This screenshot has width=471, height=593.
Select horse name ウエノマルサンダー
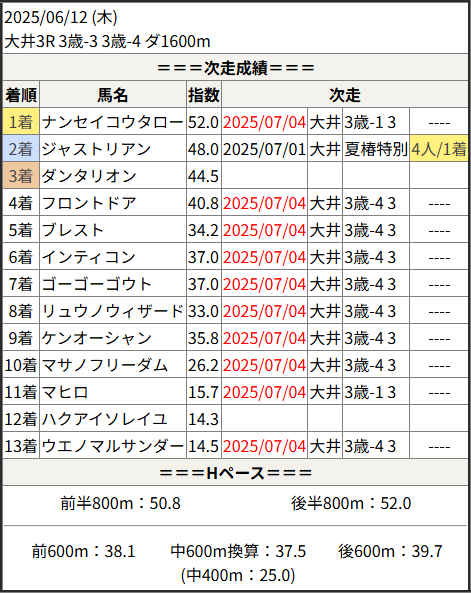112,446
